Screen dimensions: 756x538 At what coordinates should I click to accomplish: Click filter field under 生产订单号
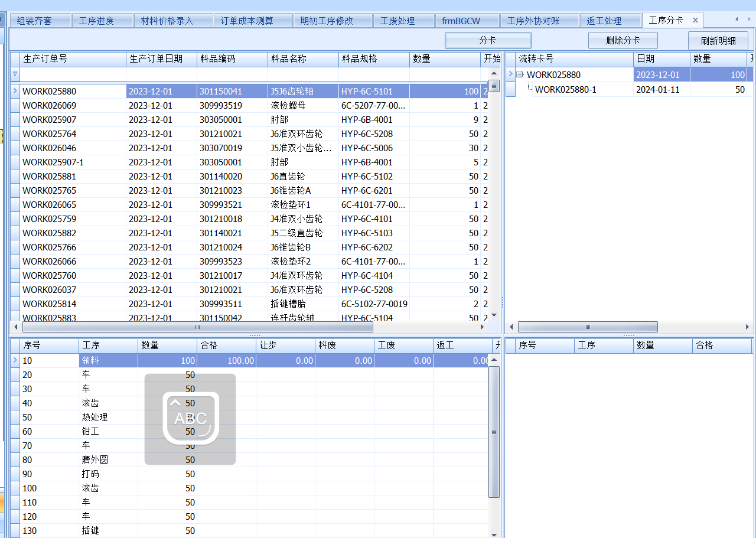click(x=73, y=74)
